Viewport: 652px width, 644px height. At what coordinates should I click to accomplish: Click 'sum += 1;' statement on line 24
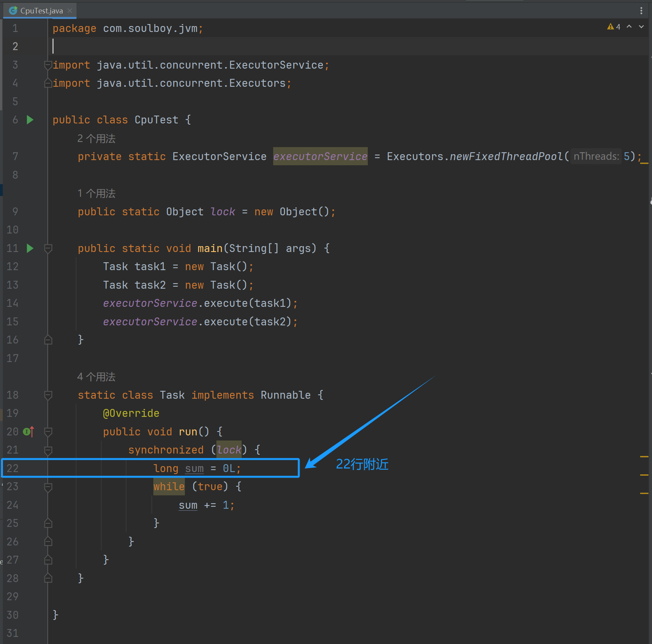207,505
